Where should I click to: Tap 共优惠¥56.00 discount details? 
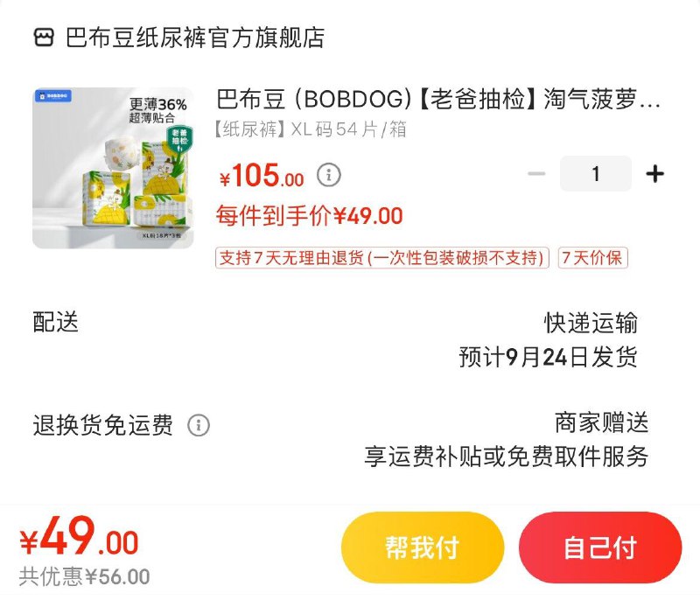(x=84, y=576)
